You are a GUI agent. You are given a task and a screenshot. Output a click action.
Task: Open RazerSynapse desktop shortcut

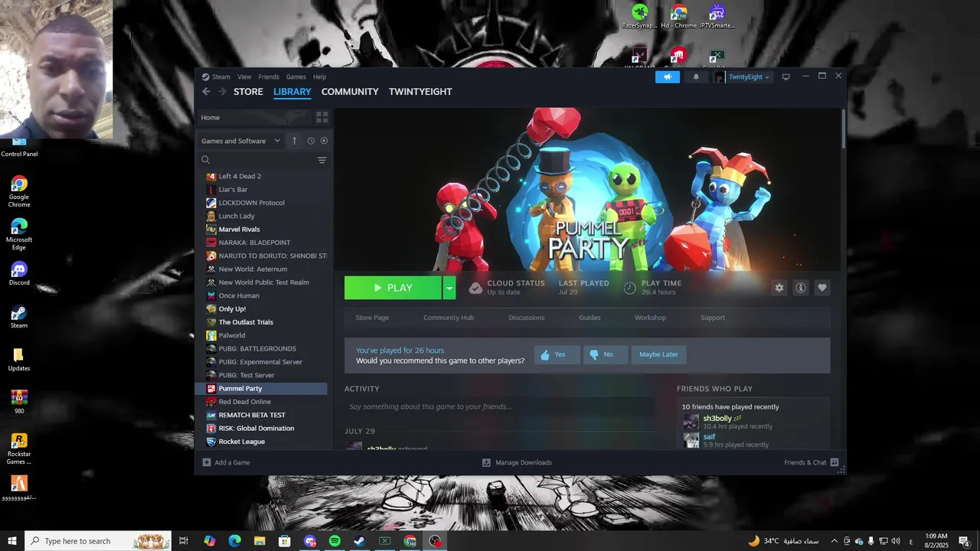(x=639, y=17)
